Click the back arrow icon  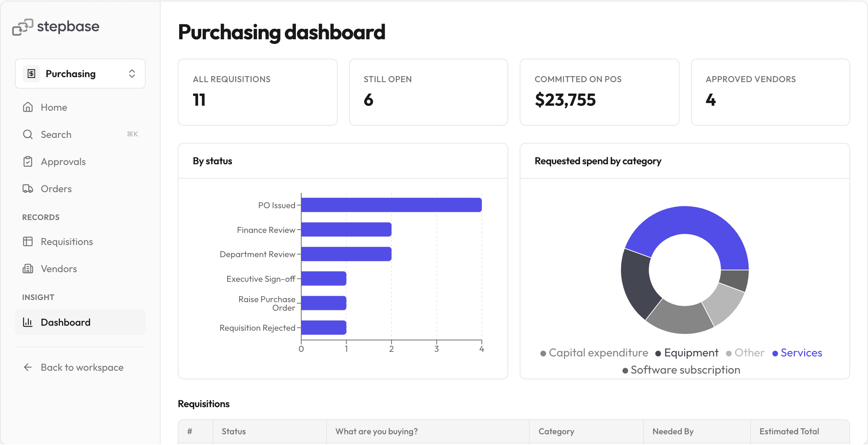(x=28, y=367)
